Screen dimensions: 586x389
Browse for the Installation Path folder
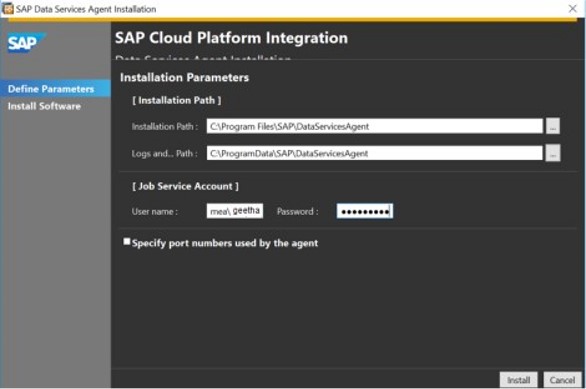(x=553, y=126)
